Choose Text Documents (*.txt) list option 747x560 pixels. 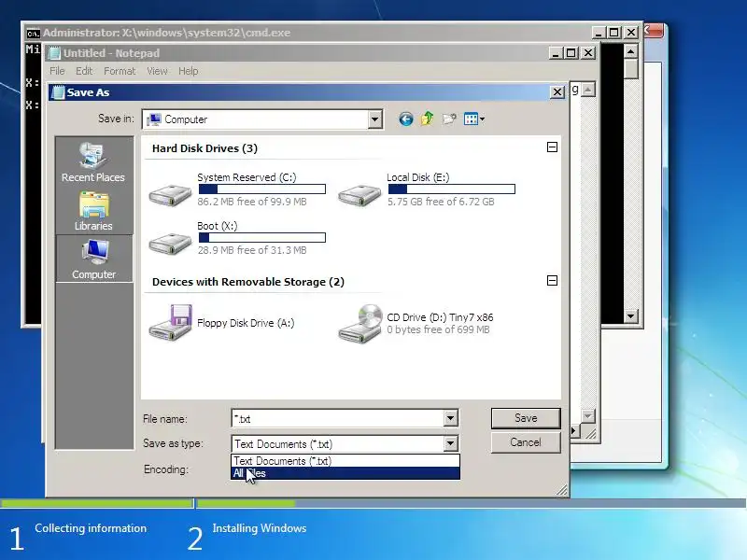coord(345,461)
